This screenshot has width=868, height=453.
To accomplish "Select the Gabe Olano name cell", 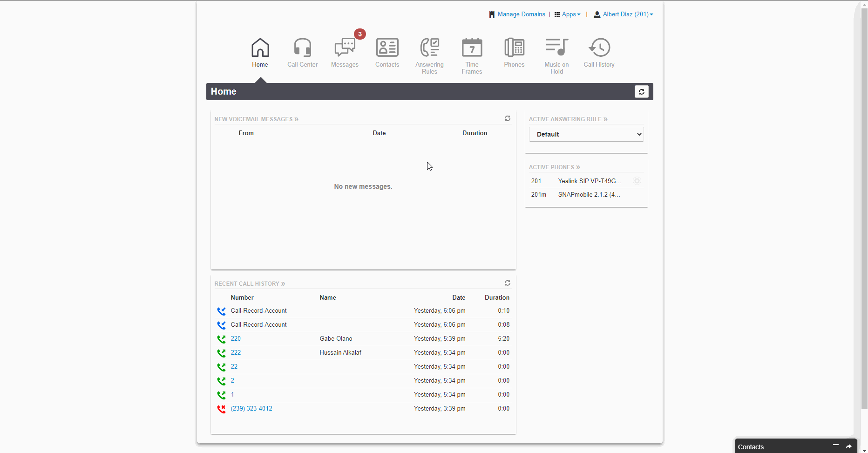I will pos(336,339).
